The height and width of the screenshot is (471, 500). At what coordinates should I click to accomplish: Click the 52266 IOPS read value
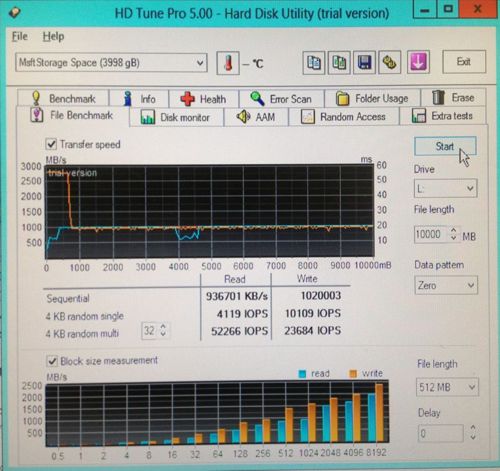click(x=240, y=331)
